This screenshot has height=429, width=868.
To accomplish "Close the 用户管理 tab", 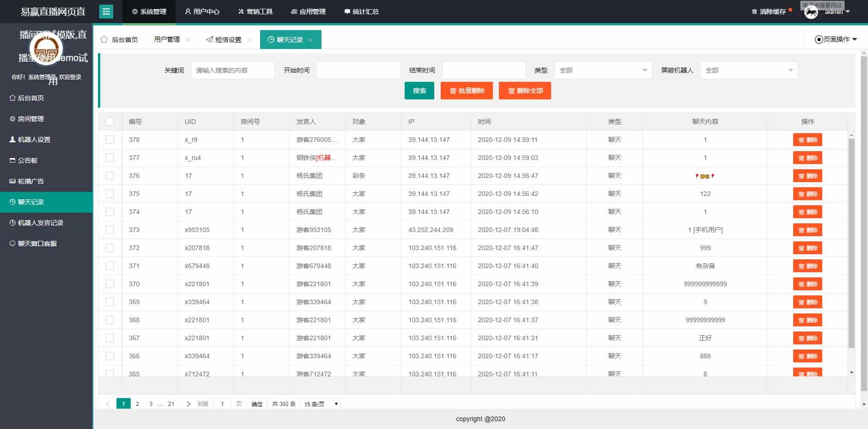I will click(188, 40).
